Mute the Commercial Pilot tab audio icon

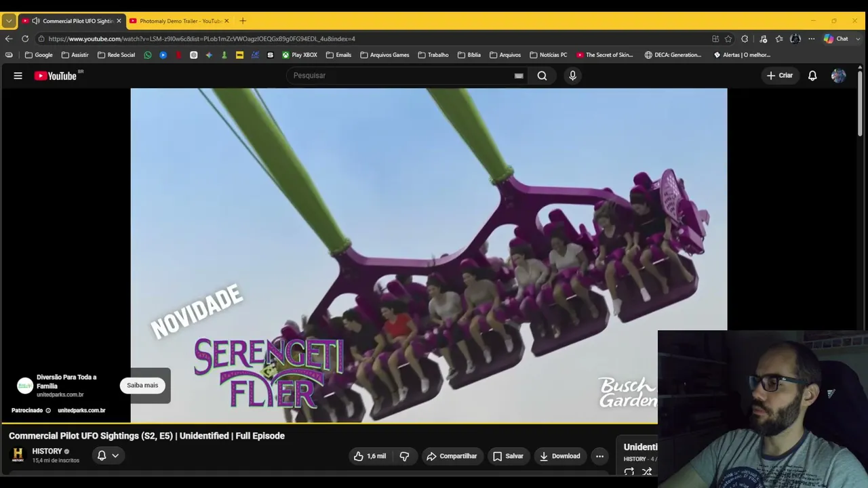(36, 21)
